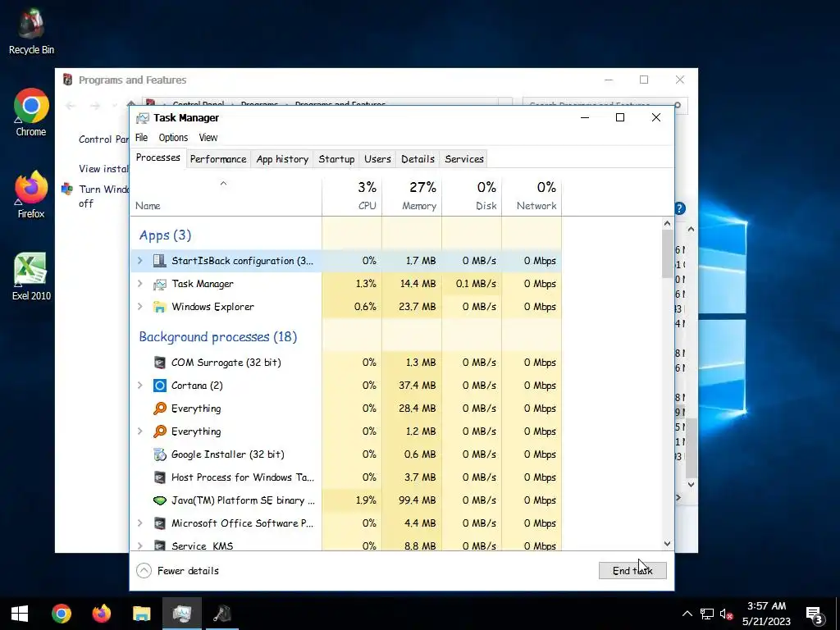
Task: Open the View menu
Action: 208,138
